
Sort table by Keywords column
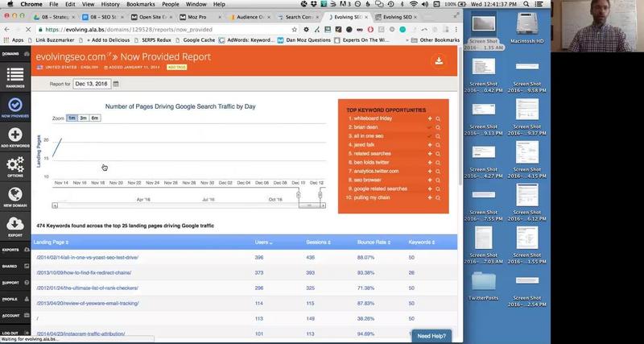pos(421,242)
